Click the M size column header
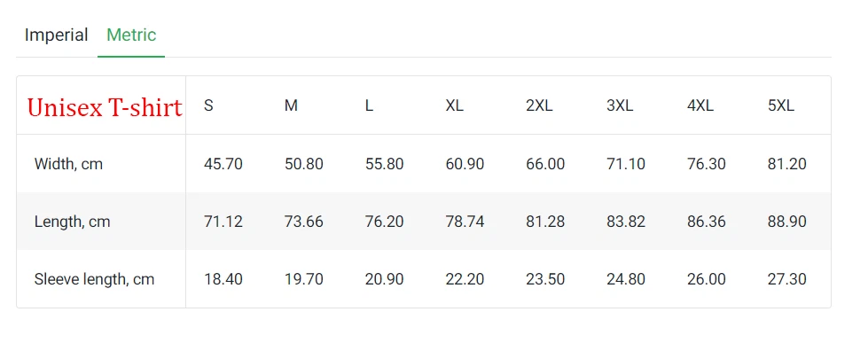This screenshot has width=868, height=343. tap(291, 105)
